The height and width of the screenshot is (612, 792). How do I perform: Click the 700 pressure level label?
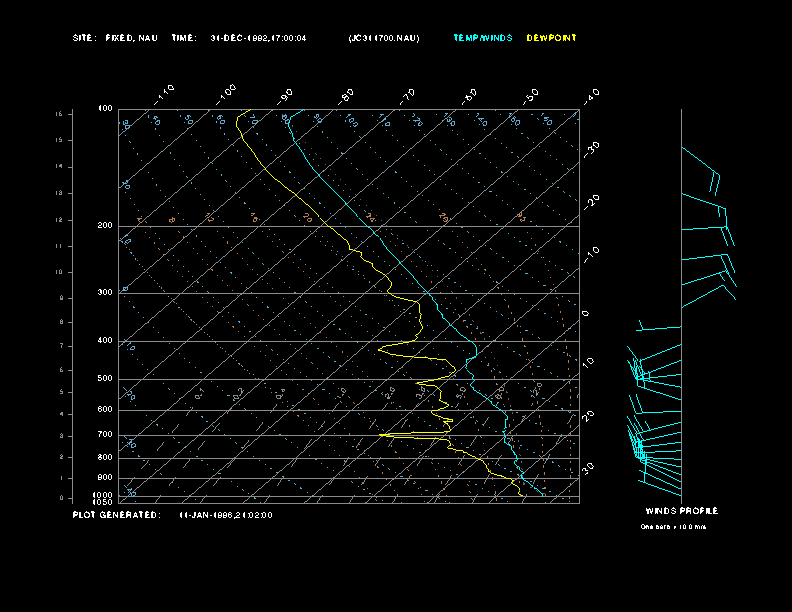pos(105,435)
